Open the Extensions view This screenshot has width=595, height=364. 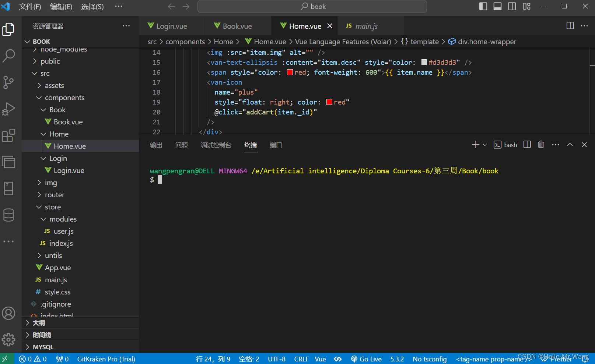(x=8, y=135)
